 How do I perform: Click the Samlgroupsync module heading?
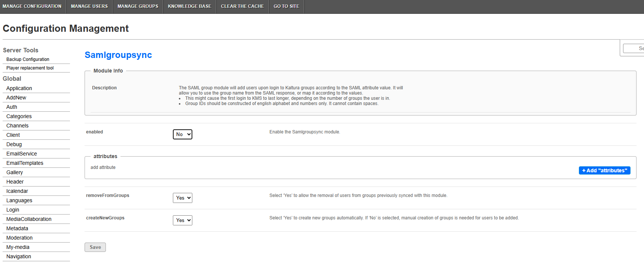(x=118, y=55)
